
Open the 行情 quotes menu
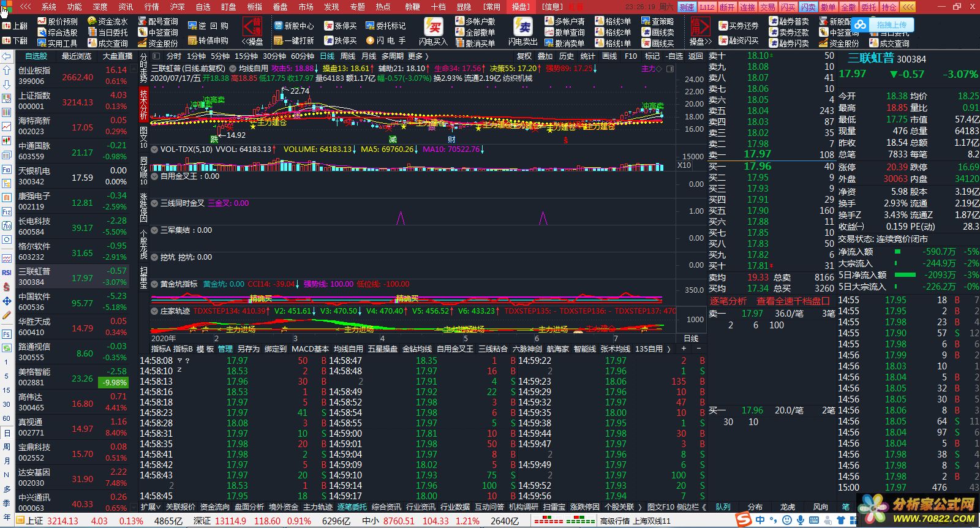(x=151, y=7)
